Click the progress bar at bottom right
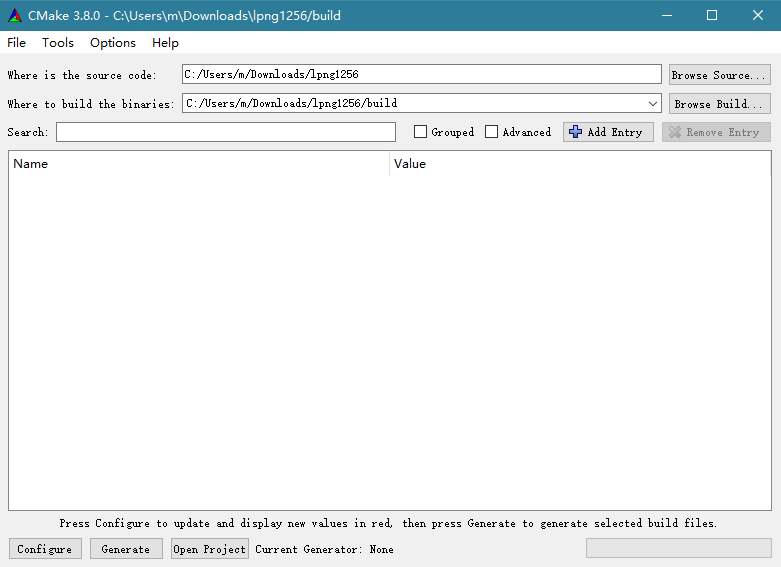Screen dimensions: 781x567 pos(678,548)
